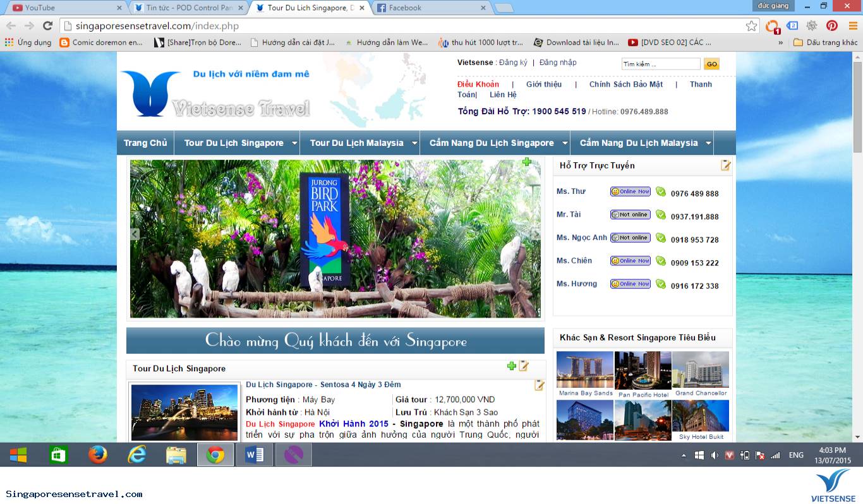Open the volume control in the system tray
Screen dimensions: 863x504
coord(715,455)
